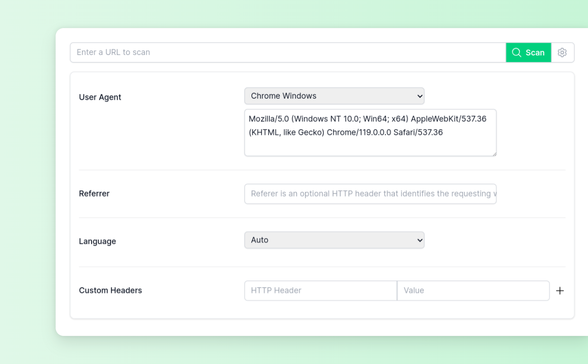
Task: Click the Value field next to HTTP Header
Action: click(473, 290)
